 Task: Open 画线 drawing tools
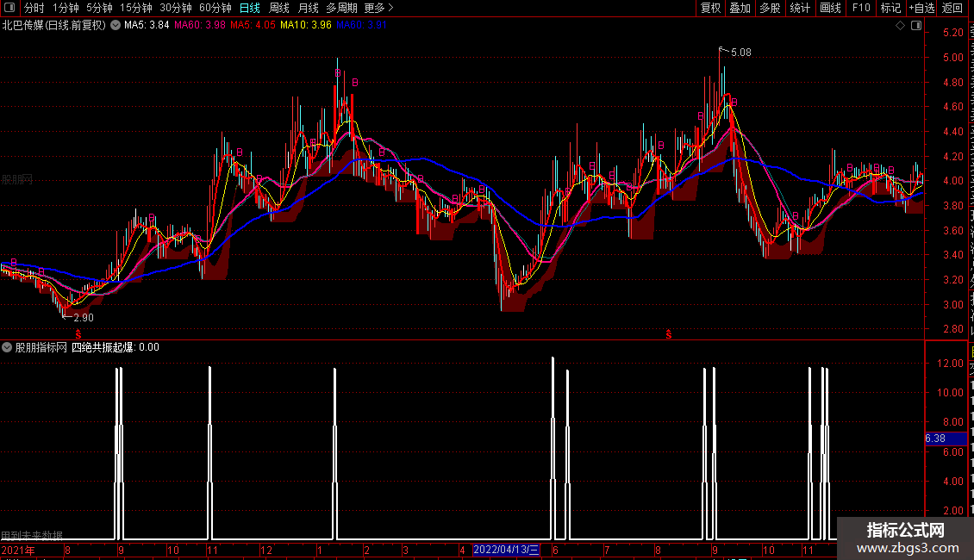pos(830,8)
